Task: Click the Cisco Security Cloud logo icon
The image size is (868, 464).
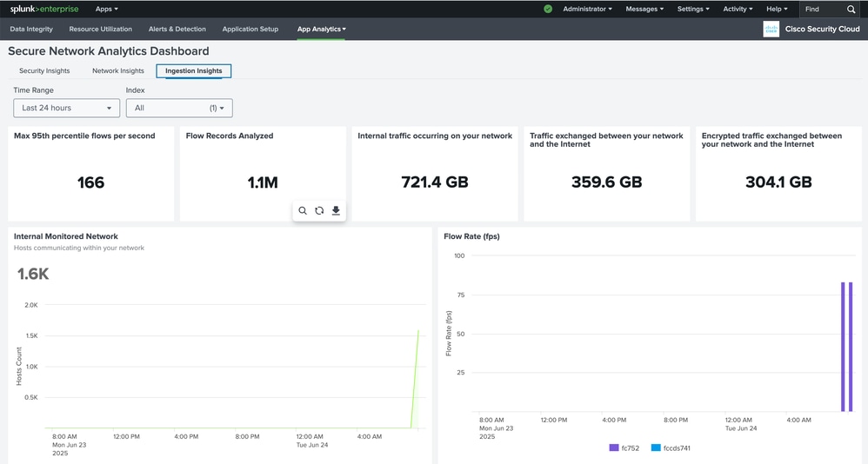Action: pyautogui.click(x=771, y=29)
